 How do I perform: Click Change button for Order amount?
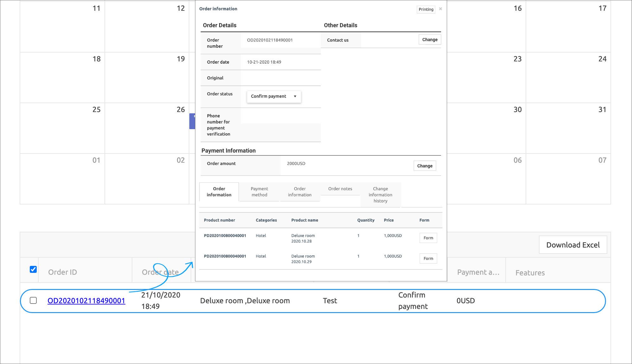click(425, 166)
